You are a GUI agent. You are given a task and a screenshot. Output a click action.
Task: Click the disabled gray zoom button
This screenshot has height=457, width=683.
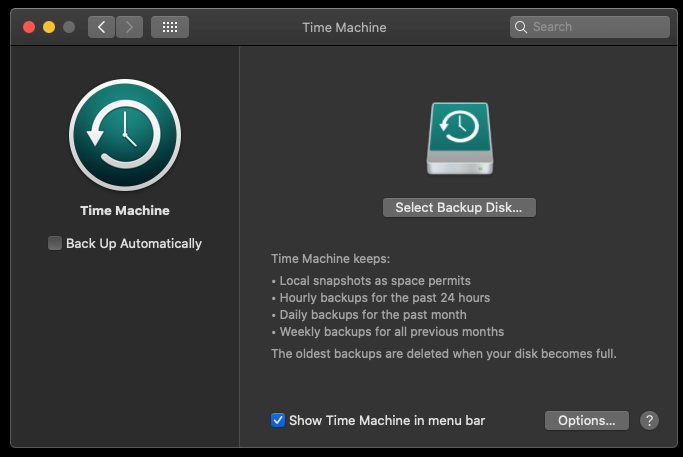point(69,27)
